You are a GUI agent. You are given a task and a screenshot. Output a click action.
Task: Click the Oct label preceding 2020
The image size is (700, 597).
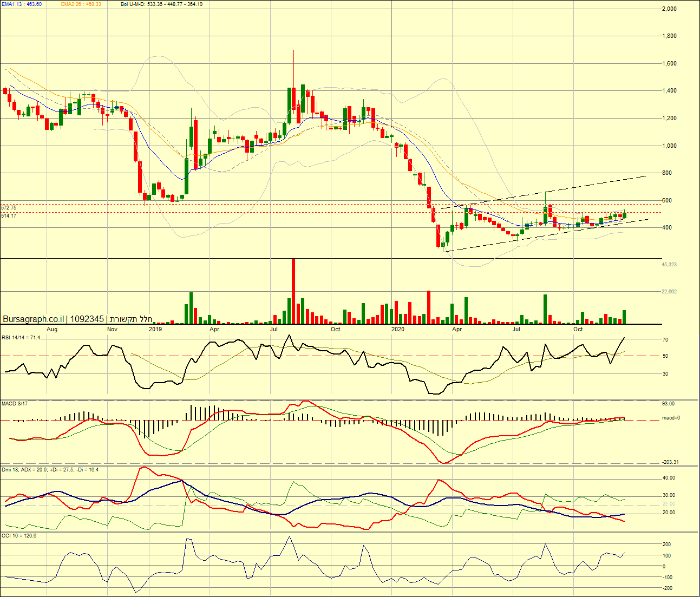pyautogui.click(x=336, y=329)
